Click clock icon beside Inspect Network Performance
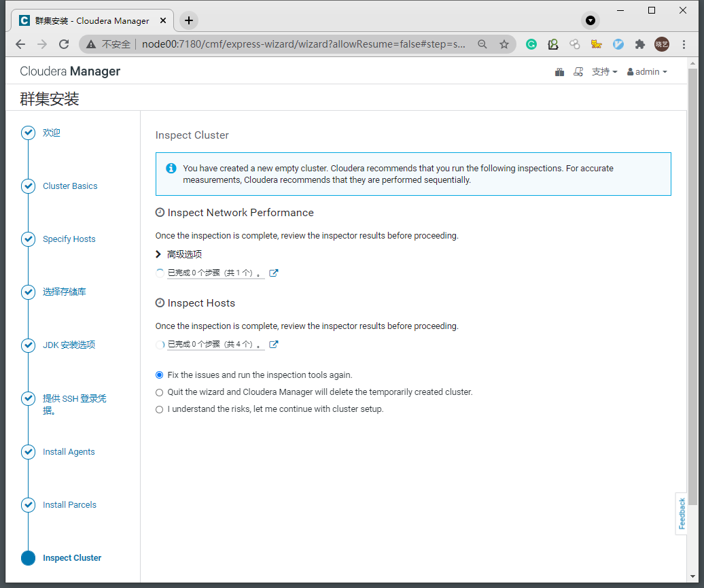 (160, 213)
